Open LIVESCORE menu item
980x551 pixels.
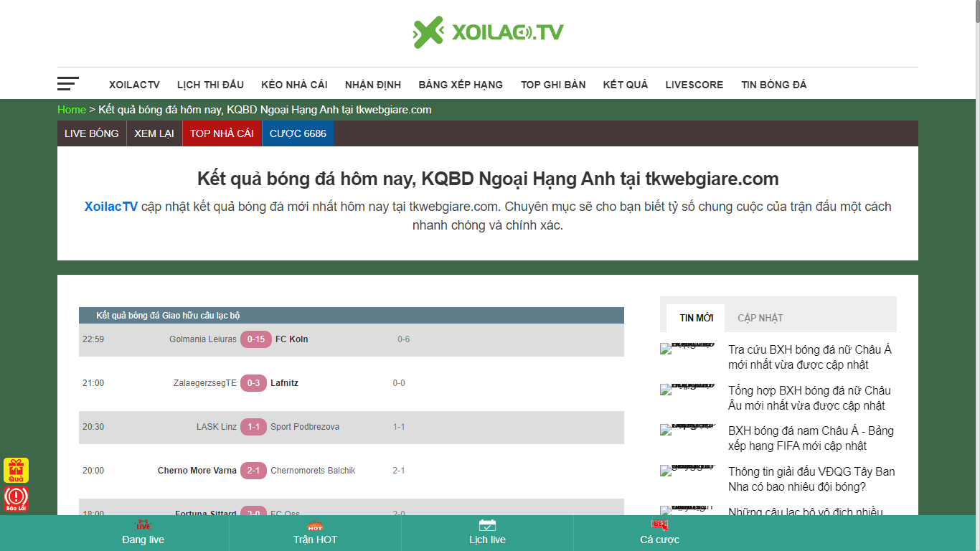click(694, 85)
